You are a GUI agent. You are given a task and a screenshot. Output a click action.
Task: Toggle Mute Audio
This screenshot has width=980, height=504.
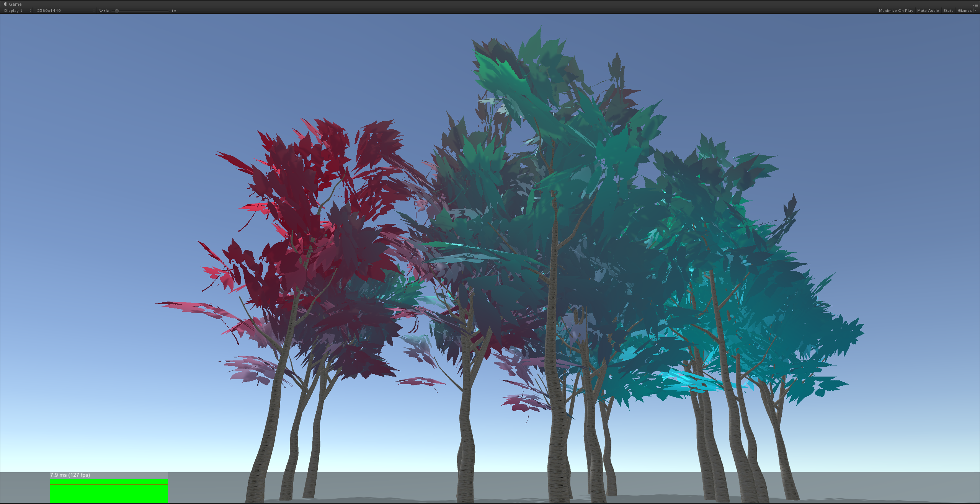click(928, 10)
